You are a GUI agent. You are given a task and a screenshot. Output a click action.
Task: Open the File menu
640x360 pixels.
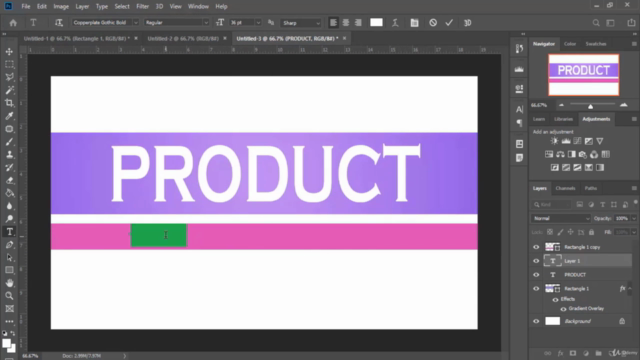pos(26,7)
